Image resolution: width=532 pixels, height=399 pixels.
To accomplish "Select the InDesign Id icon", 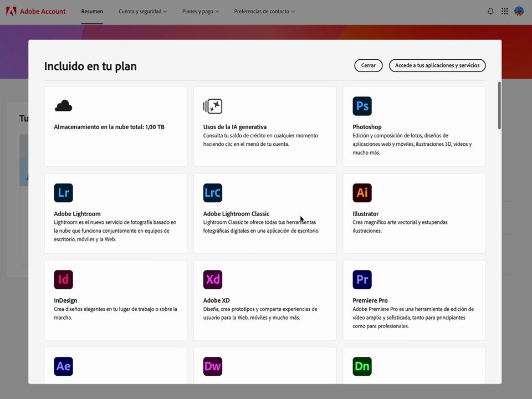I will coord(63,279).
